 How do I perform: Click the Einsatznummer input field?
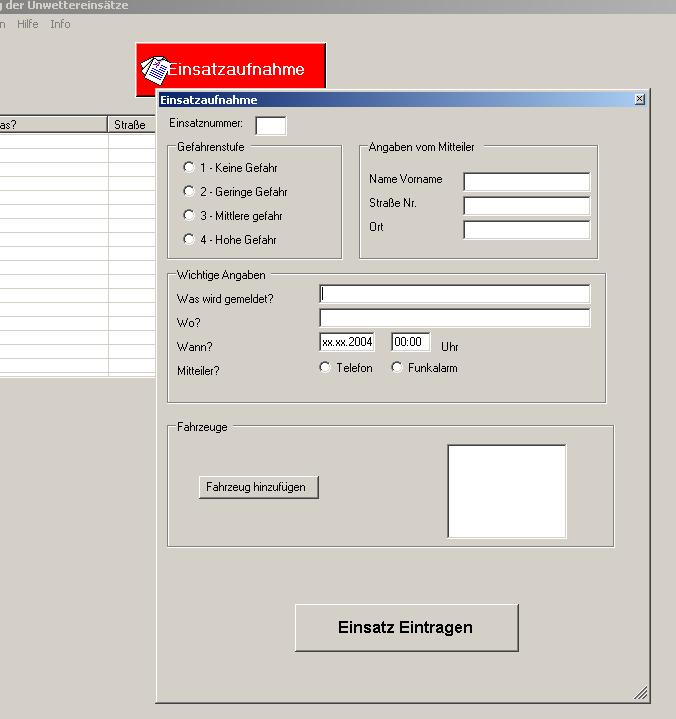click(x=270, y=125)
